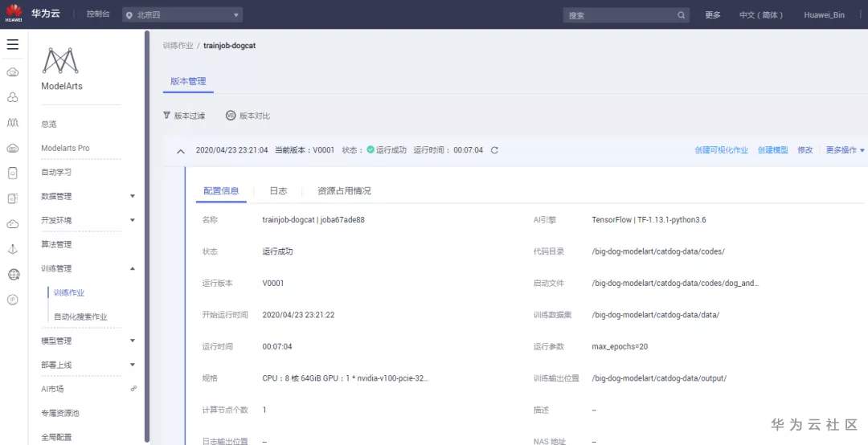The height and width of the screenshot is (445, 868).
Task: Click the TensorFlow | TF-1.13.1-python3.6 value
Action: tap(649, 220)
